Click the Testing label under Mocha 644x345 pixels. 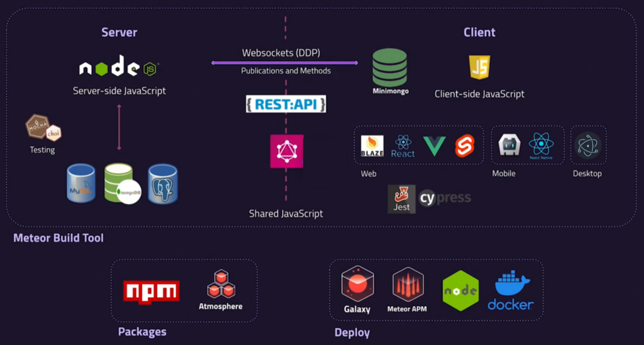tap(42, 150)
